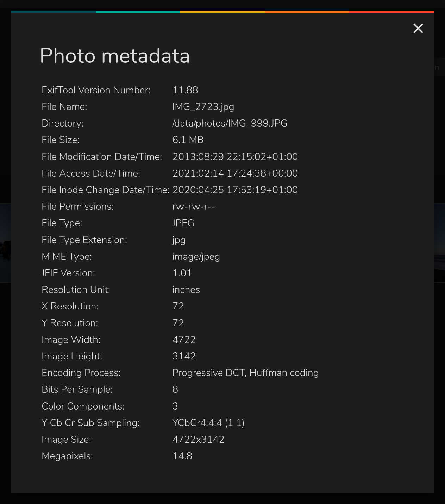Viewport: 445px width, 504px height.
Task: Click the File Access Date/Time value
Action: tap(235, 173)
